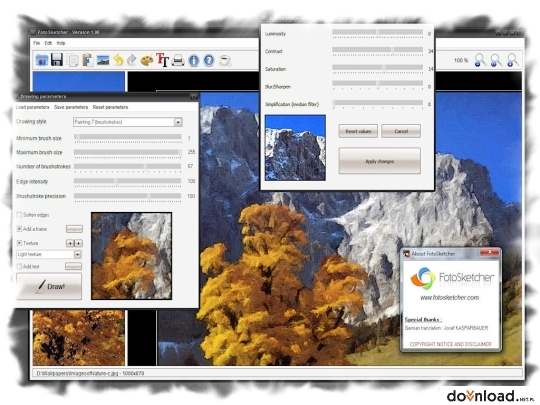Click the open folder icon in toolbar
Screen dimensions: 540x405
(42, 60)
